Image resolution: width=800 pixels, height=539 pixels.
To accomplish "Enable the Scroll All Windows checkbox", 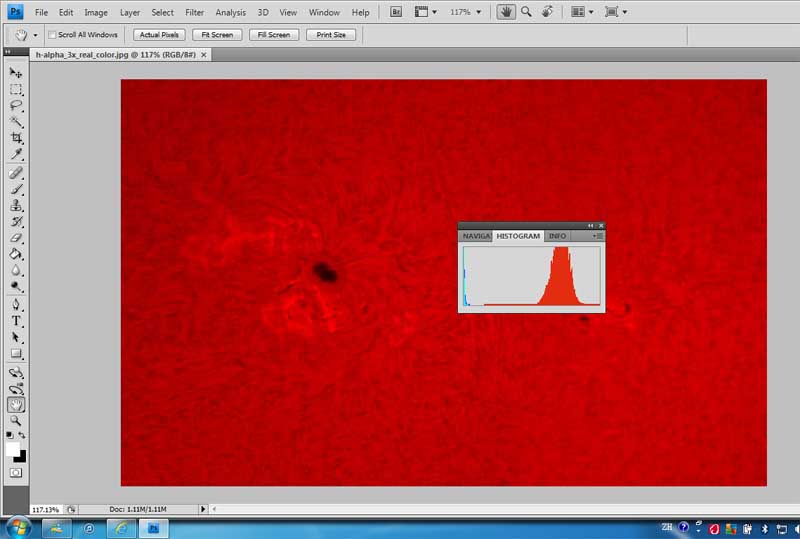I will [x=52, y=35].
